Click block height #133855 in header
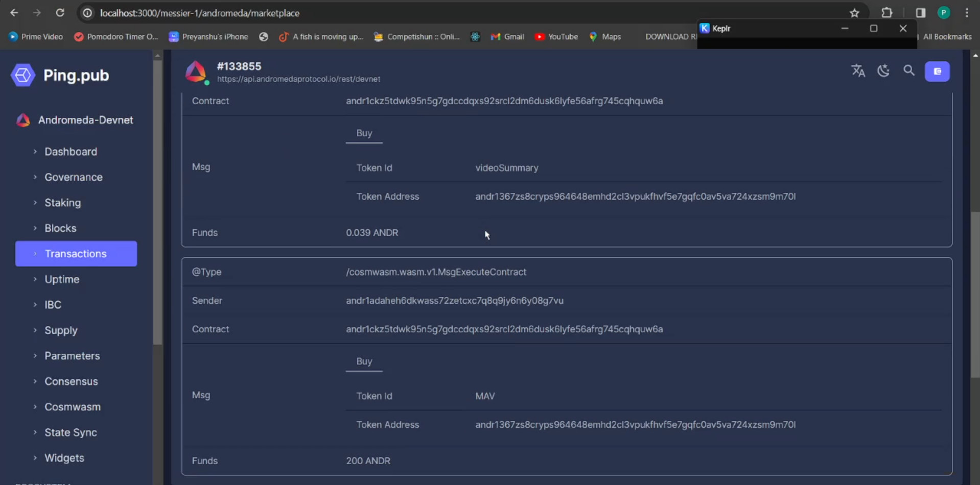 pos(239,66)
